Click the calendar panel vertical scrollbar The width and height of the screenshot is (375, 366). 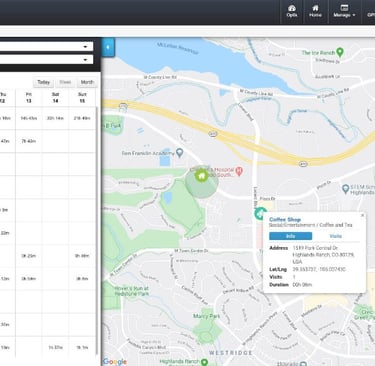[98, 230]
